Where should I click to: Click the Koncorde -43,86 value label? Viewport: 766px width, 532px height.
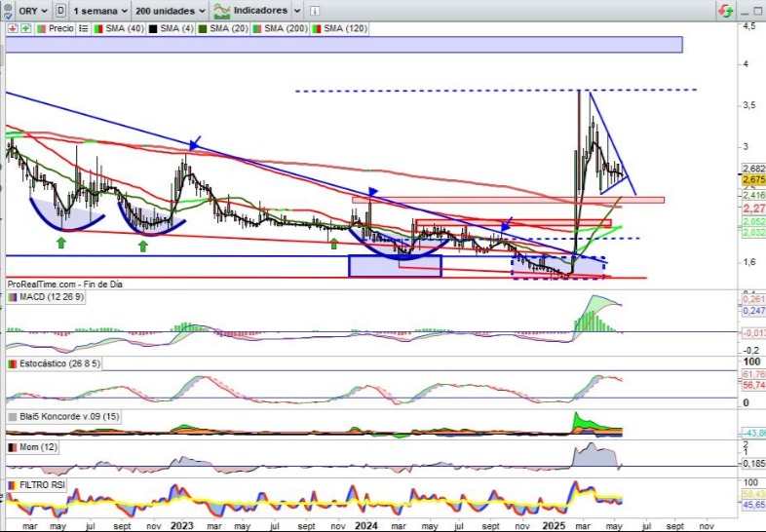click(753, 433)
